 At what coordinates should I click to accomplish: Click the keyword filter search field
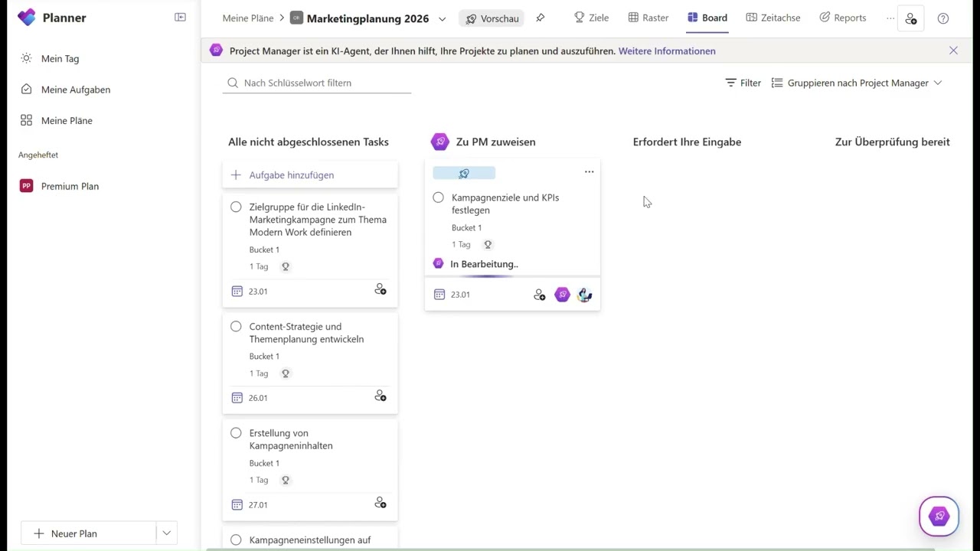(317, 83)
